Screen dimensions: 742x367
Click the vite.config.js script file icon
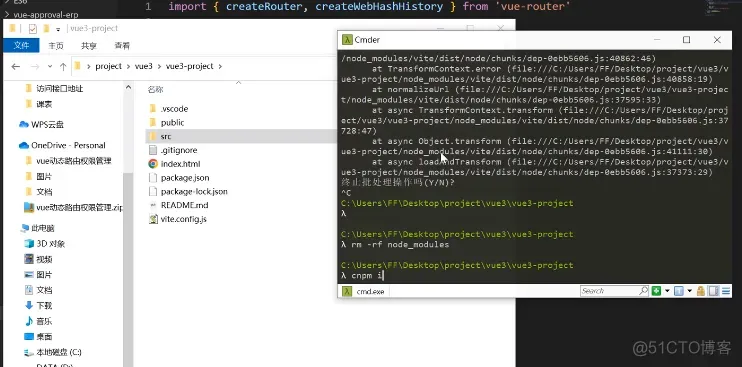(x=152, y=219)
